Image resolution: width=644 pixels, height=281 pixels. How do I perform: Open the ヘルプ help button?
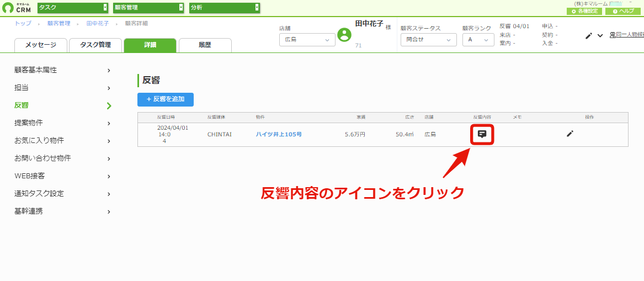pyautogui.click(x=623, y=11)
